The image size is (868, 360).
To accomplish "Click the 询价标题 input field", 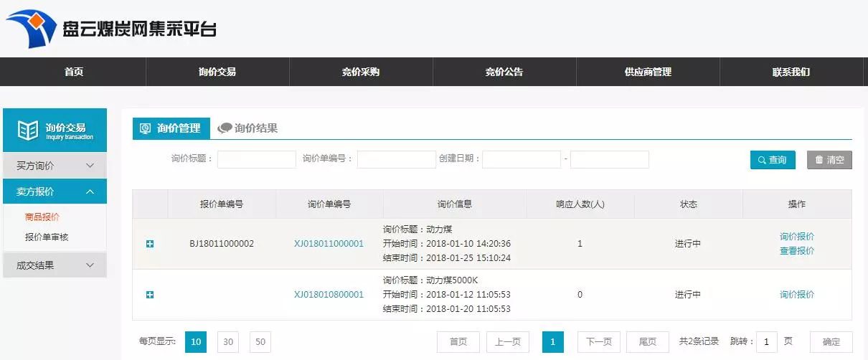I will tap(256, 159).
